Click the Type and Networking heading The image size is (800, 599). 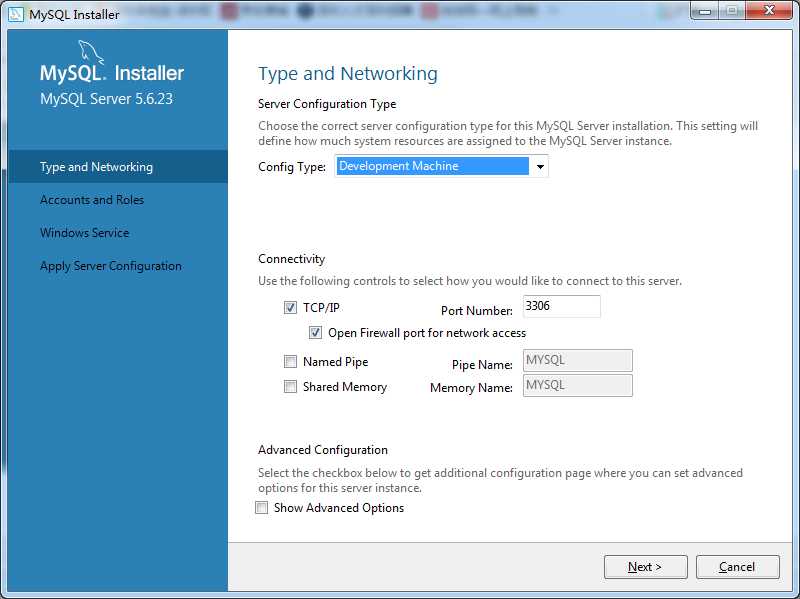pos(348,74)
